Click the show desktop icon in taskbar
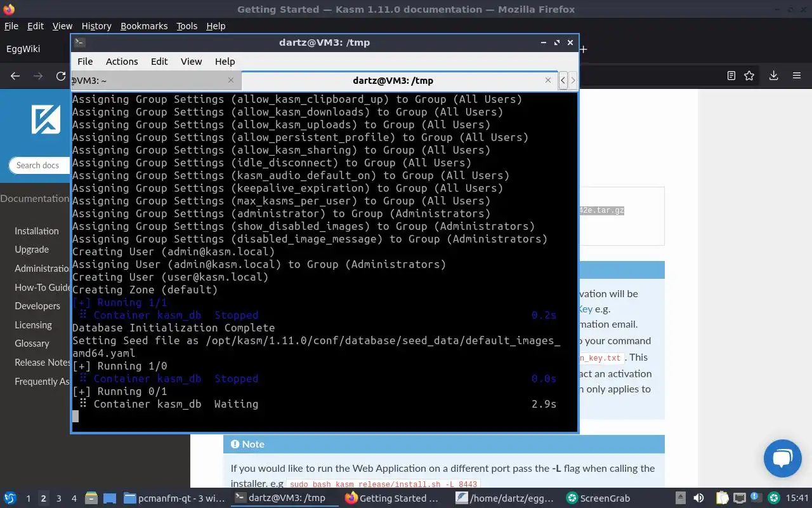Viewport: 812px width, 508px height. [109, 498]
